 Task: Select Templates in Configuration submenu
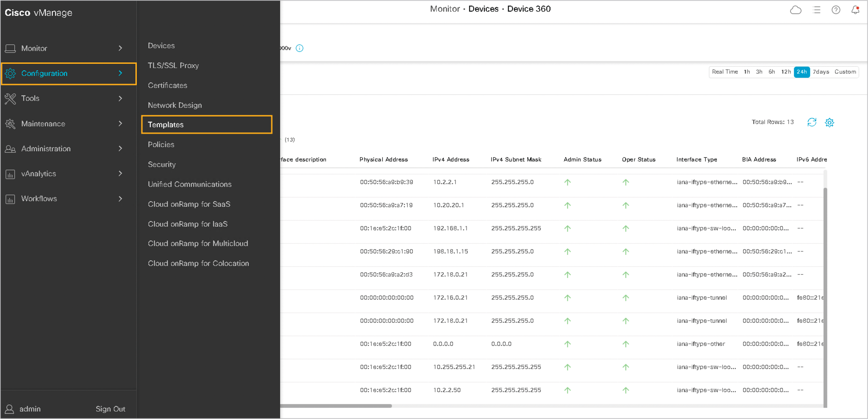tap(207, 125)
